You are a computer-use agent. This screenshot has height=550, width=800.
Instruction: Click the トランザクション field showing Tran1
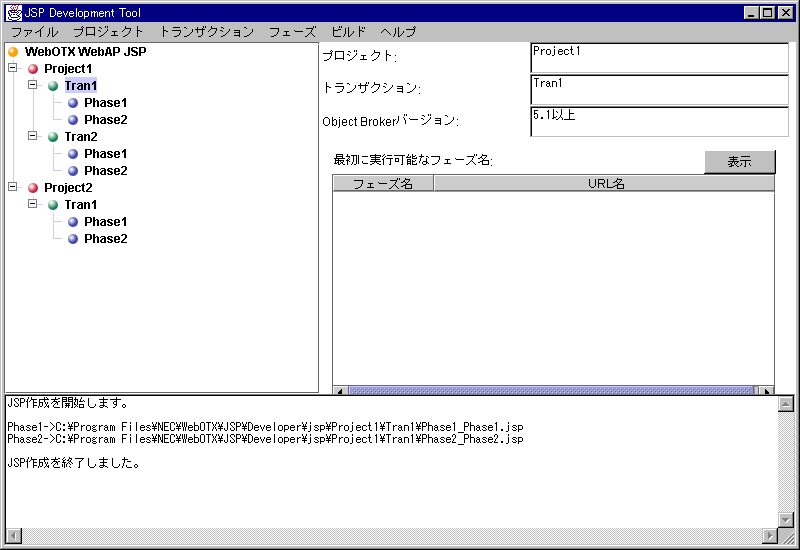tap(660, 90)
